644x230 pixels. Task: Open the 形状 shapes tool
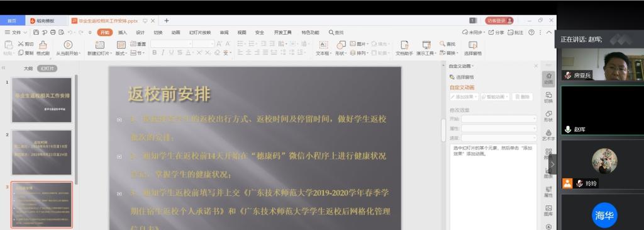341,45
